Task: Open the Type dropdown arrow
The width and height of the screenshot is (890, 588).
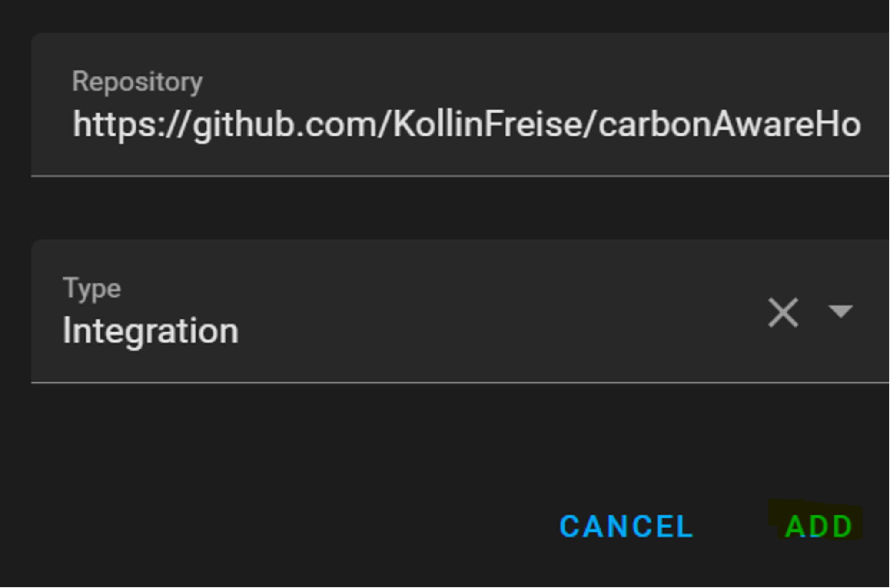Action: 840,311
